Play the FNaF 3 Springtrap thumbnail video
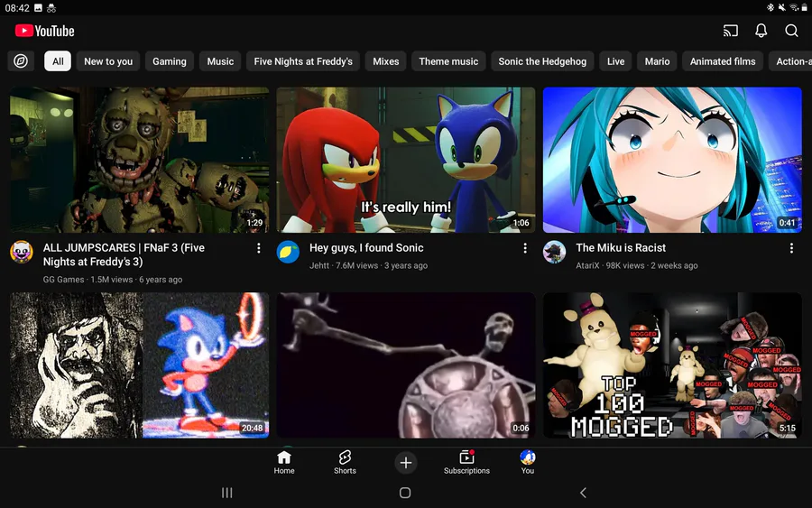This screenshot has height=508, width=812. pyautogui.click(x=139, y=160)
